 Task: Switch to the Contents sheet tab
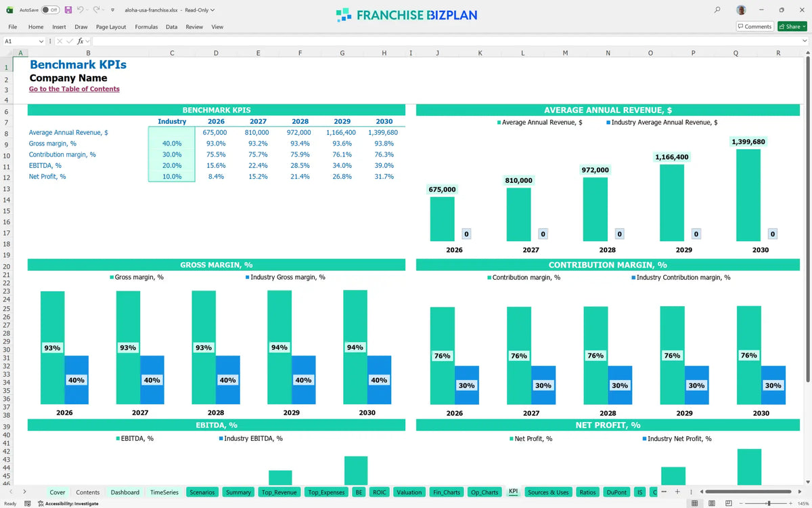pos(88,492)
